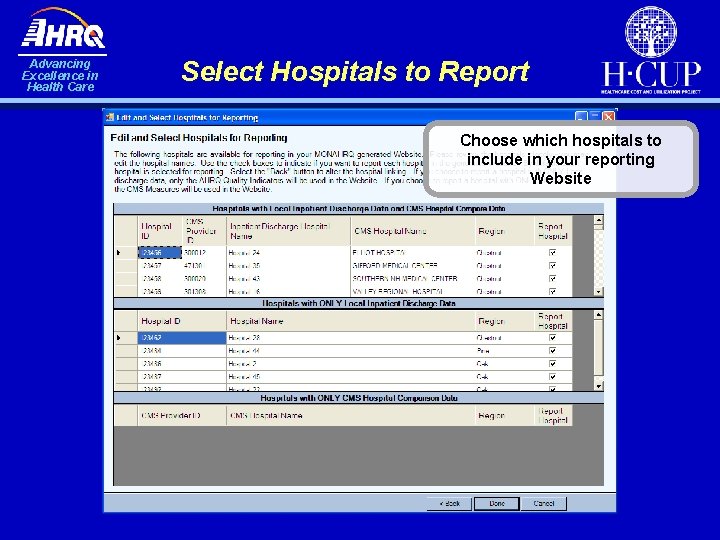720x540 pixels.
Task: Minimize the Edit and Select Hospitals window
Action: tap(581, 117)
